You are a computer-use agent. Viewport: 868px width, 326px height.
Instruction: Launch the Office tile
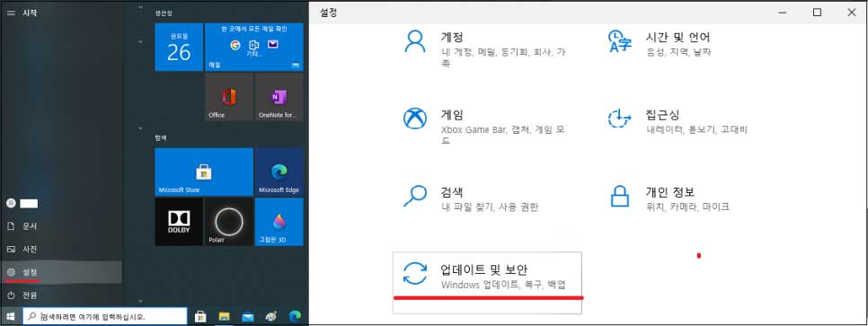pos(228,97)
